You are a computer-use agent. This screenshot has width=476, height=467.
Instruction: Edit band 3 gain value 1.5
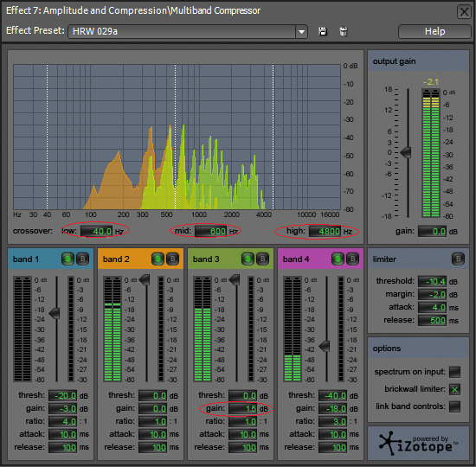coord(243,408)
